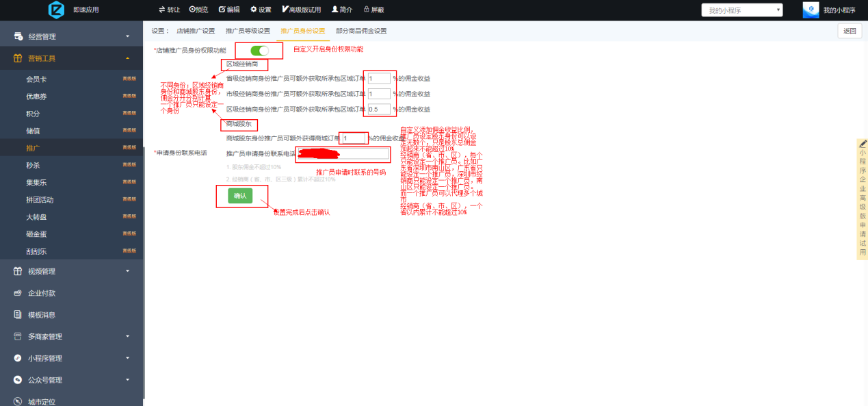This screenshot has width=868, height=406.
Task: Click the 屏蔽 lock icon
Action: point(367,10)
